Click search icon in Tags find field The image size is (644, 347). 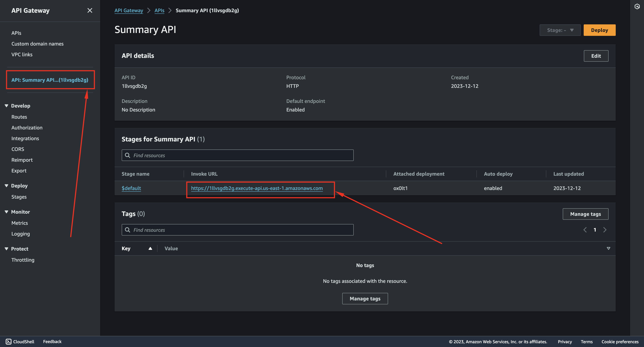[x=127, y=230]
